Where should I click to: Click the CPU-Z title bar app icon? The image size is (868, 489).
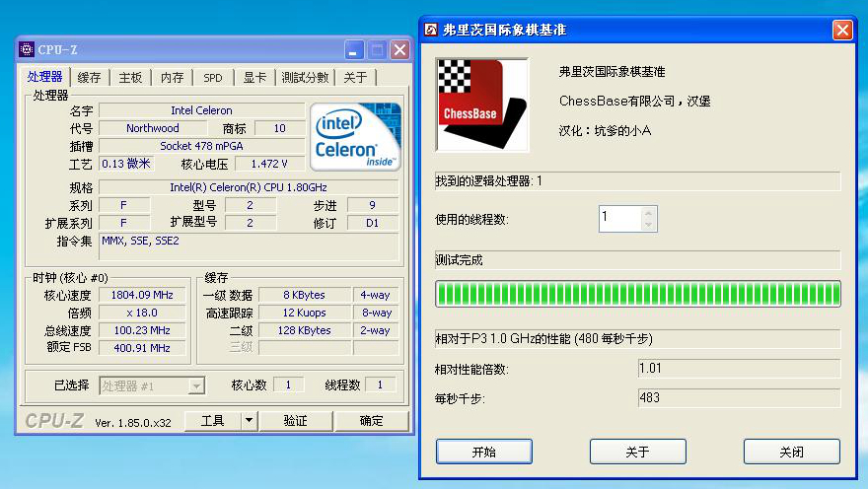tap(26, 49)
